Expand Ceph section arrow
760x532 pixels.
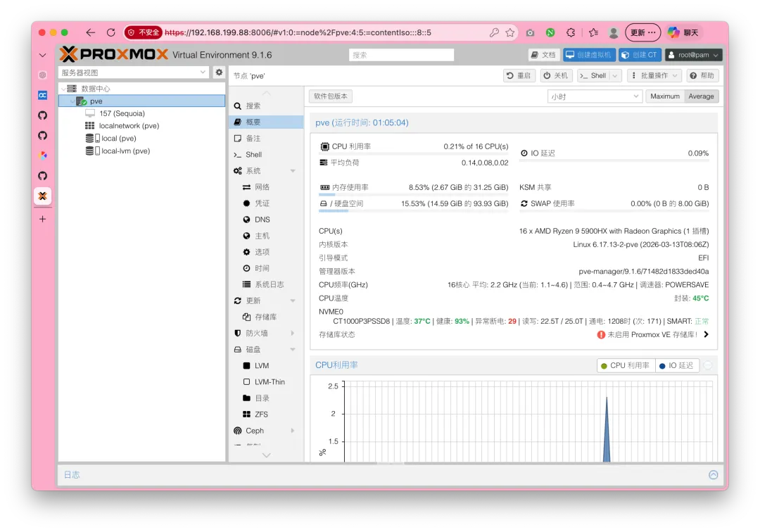coord(293,431)
